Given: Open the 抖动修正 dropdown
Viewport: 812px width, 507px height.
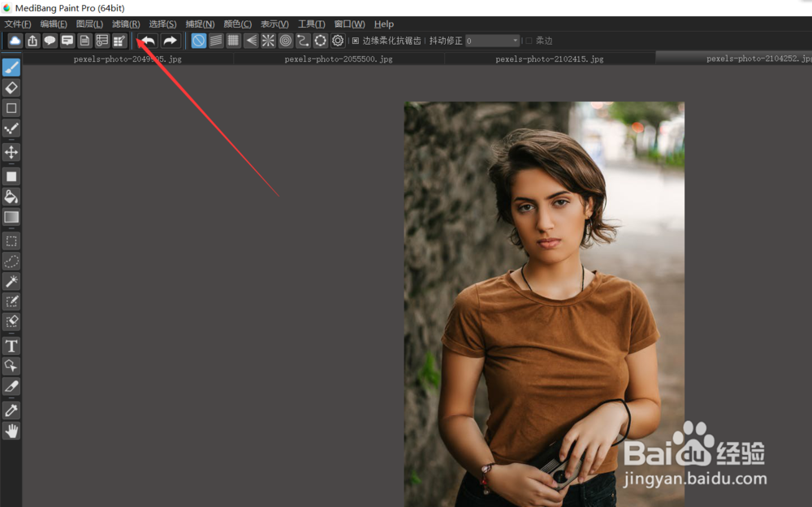Looking at the screenshot, I should (x=493, y=41).
